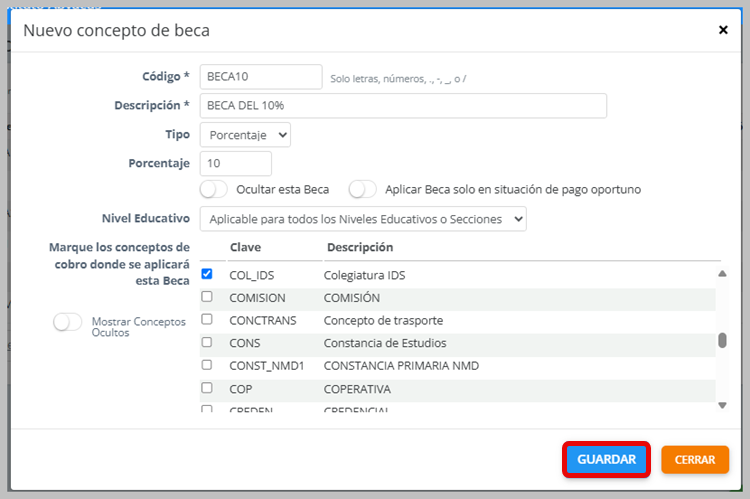Click the GUARDAR button
Image resolution: width=750 pixels, height=499 pixels.
point(606,460)
